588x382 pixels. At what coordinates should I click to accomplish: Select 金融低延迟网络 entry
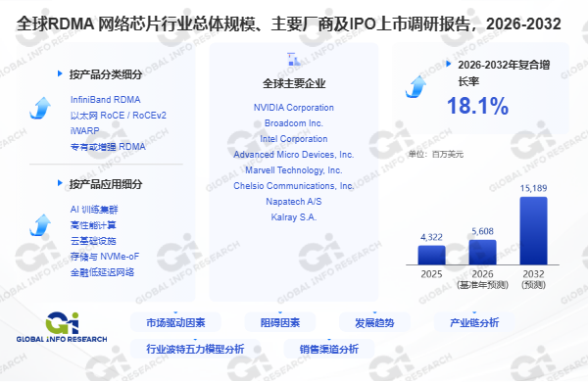pyautogui.click(x=102, y=272)
